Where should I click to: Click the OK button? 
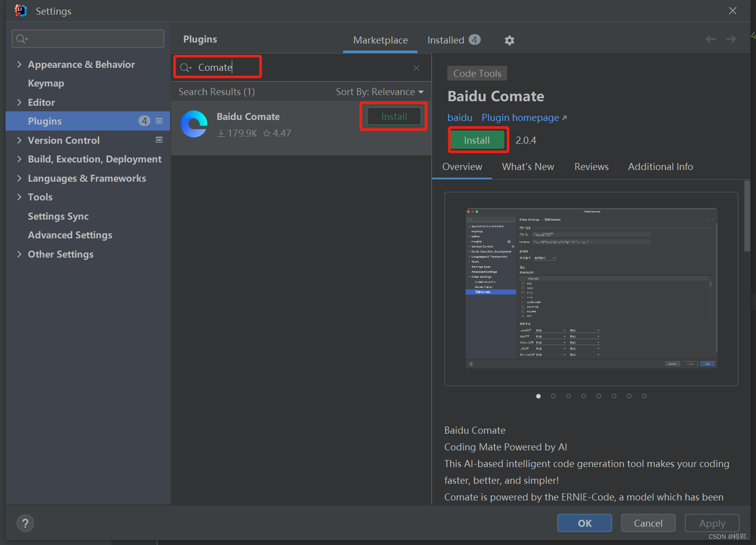(x=584, y=523)
